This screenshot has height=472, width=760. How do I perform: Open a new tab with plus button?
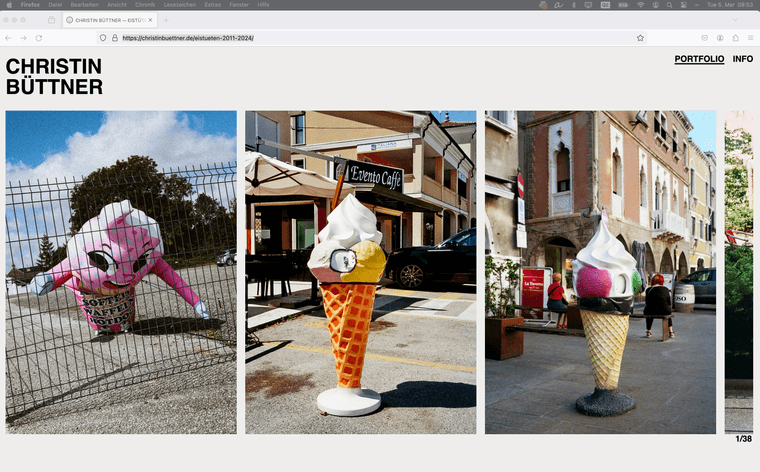click(166, 20)
